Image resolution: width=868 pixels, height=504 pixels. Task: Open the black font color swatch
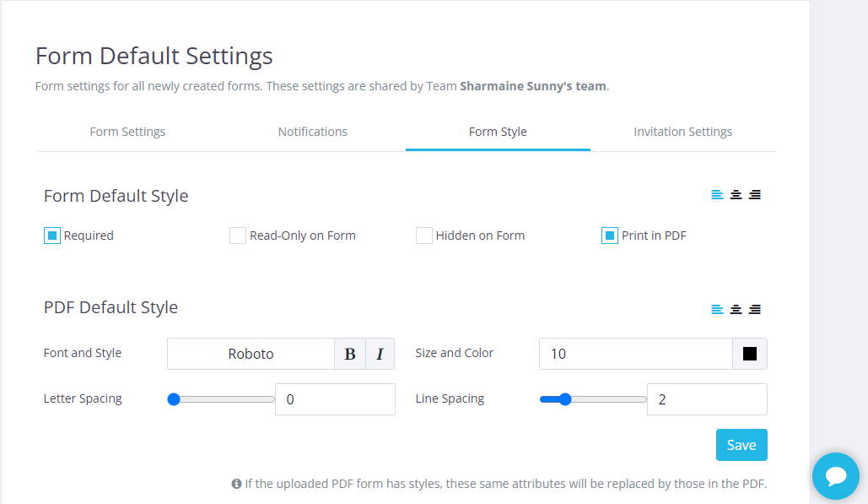tap(750, 354)
